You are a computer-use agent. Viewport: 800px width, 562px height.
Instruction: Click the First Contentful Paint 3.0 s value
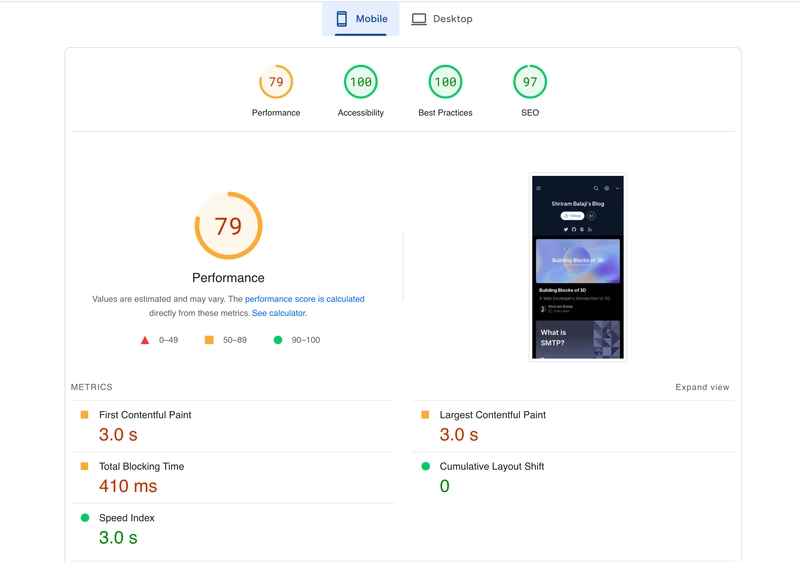pos(118,435)
